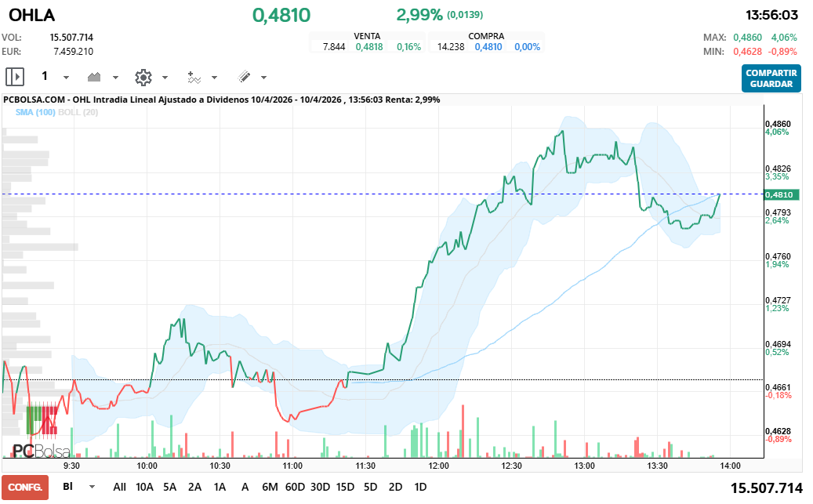Select the All time range
Viewport: 813px width, 504px height.
[119, 487]
